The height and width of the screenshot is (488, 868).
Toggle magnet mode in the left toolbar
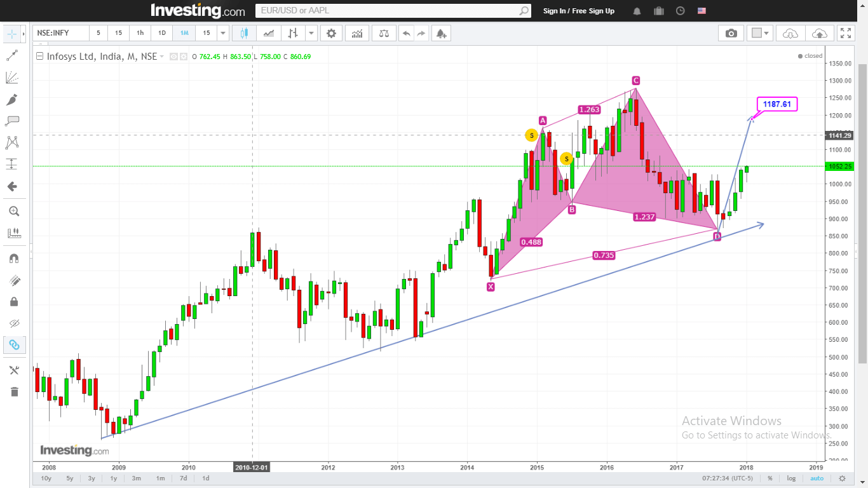point(14,258)
